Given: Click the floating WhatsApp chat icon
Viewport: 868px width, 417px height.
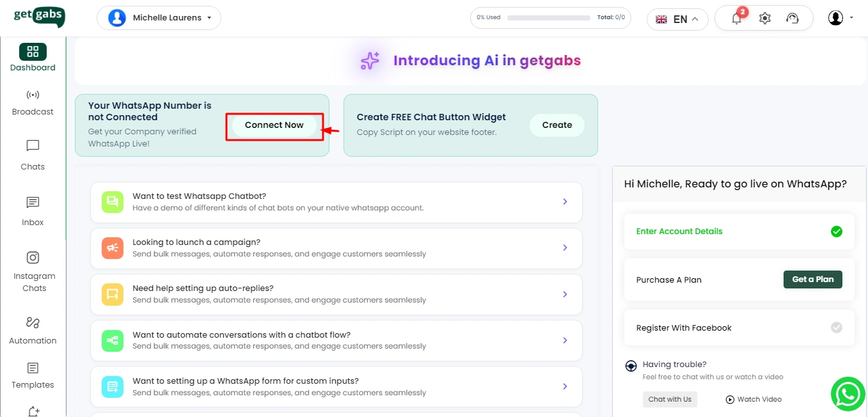Looking at the screenshot, I should pyautogui.click(x=848, y=394).
